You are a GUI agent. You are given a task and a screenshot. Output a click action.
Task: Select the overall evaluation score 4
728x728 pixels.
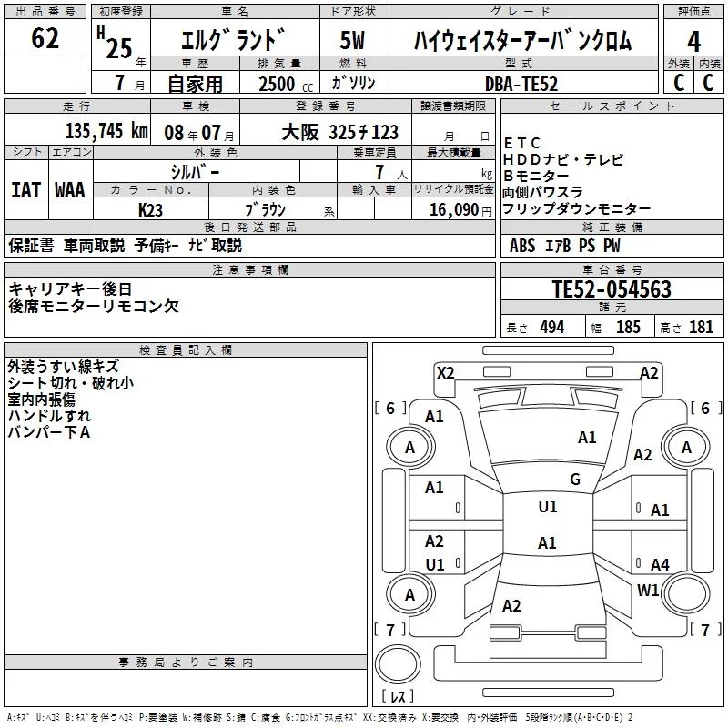(693, 41)
